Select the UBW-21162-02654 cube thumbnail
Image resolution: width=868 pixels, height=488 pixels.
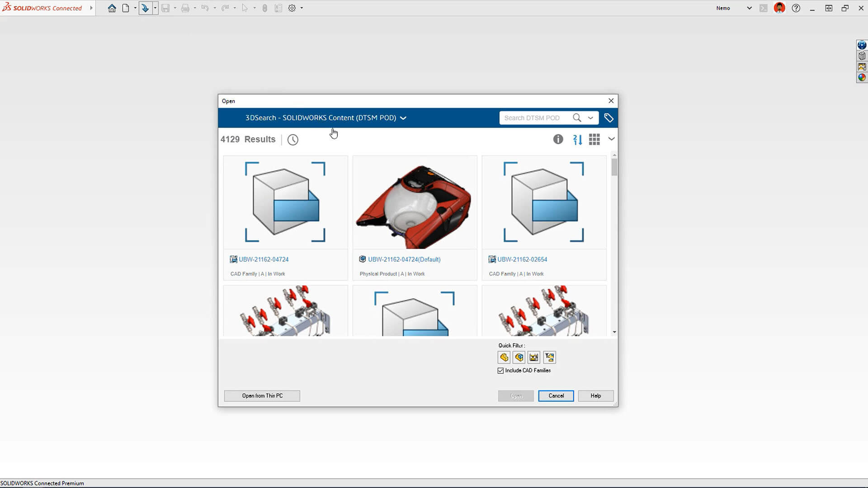click(x=544, y=203)
